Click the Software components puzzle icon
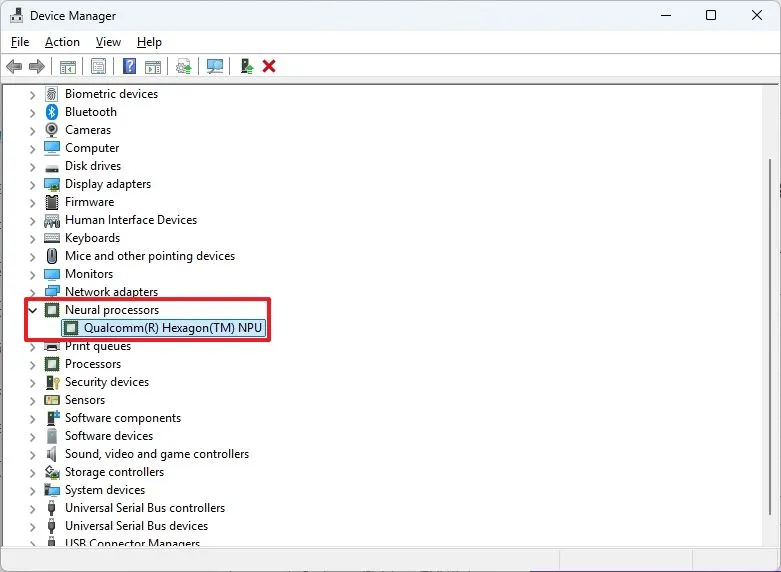The width and height of the screenshot is (781, 572). point(52,418)
